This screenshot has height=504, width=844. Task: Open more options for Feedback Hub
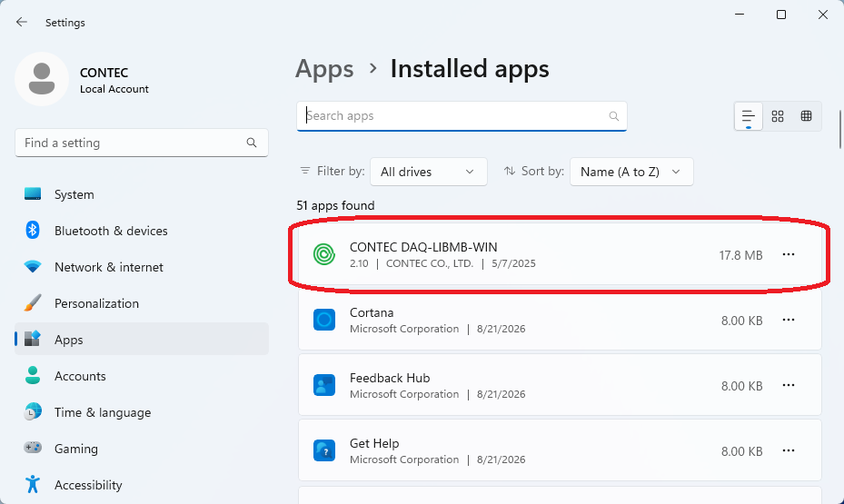789,386
